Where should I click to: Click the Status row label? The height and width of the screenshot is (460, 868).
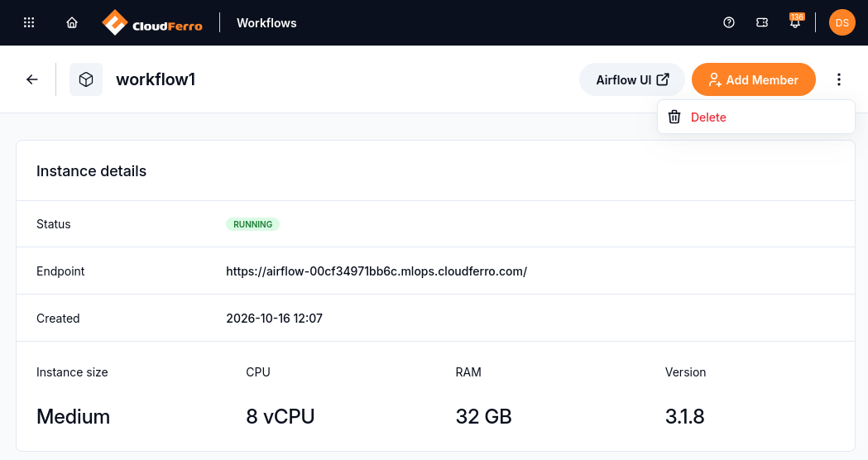point(54,224)
